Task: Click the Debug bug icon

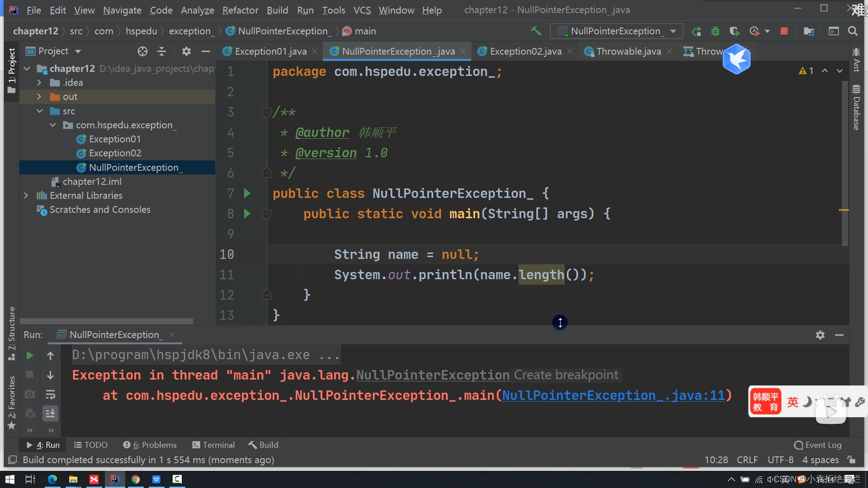Action: pos(715,31)
